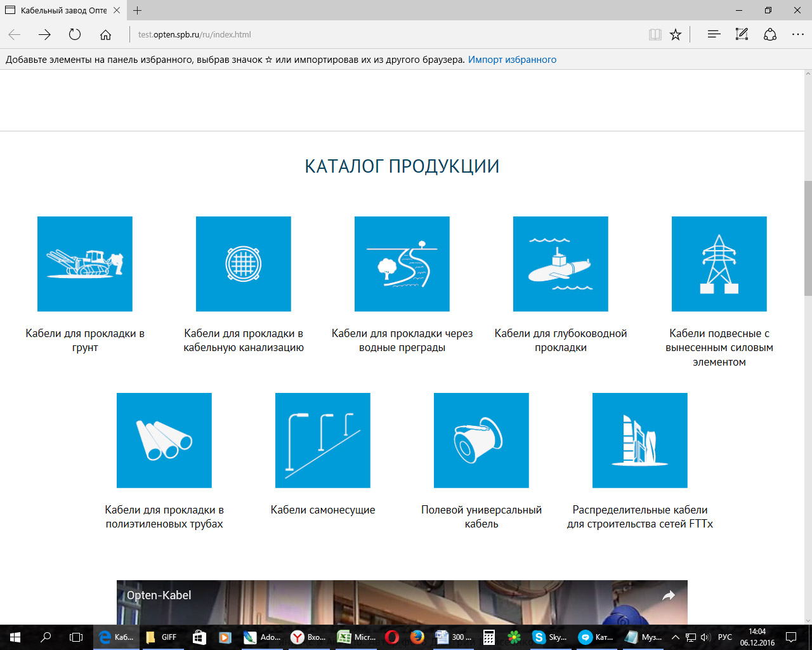Open 'Кабели для прокладки в грунт' link
This screenshot has width=812, height=650.
coord(85,340)
